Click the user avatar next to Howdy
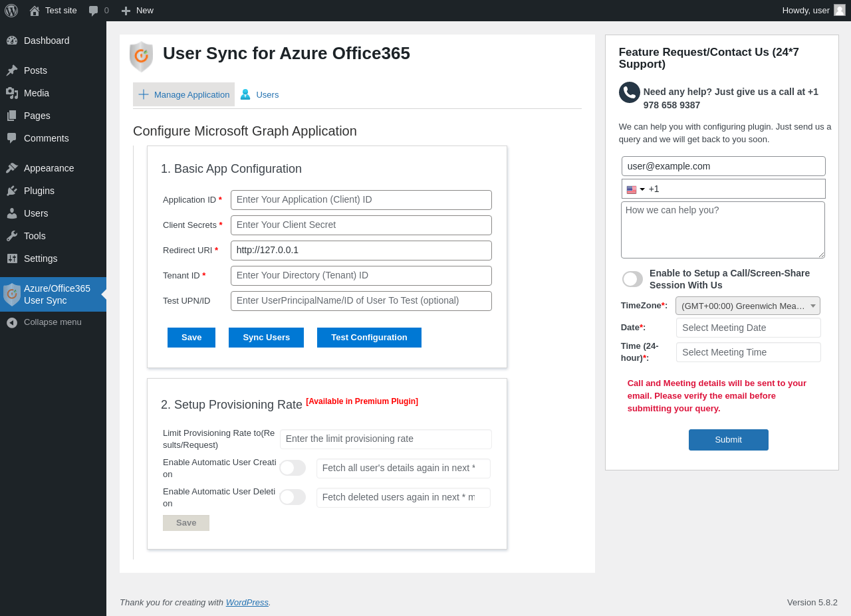 pos(840,10)
